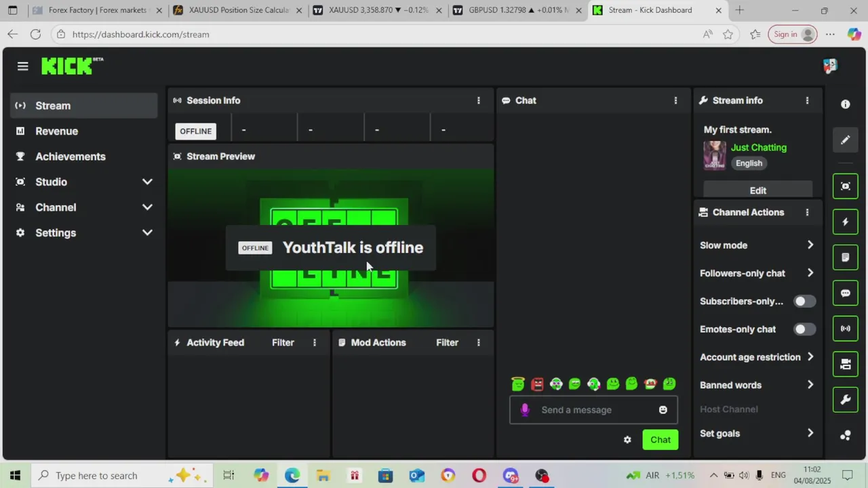
Task: Open the hamburger navigation menu
Action: pos(23,66)
